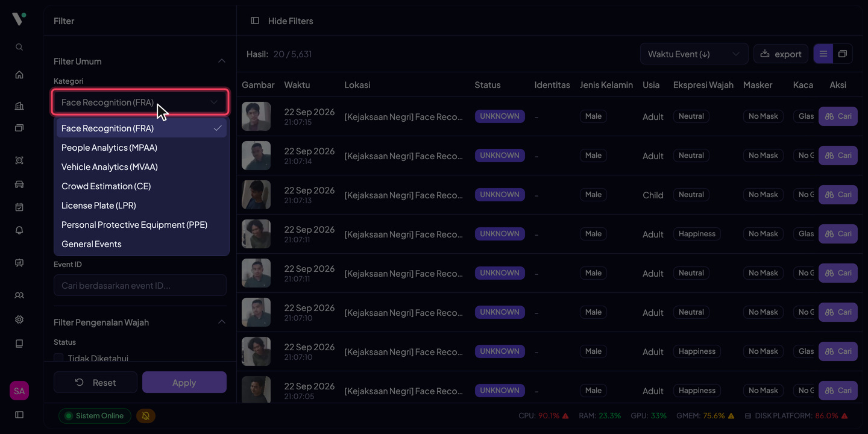Viewport: 868px width, 434px height.
Task: Collapse the Filter Pengenalan Wajah section chevron
Action: pos(221,322)
